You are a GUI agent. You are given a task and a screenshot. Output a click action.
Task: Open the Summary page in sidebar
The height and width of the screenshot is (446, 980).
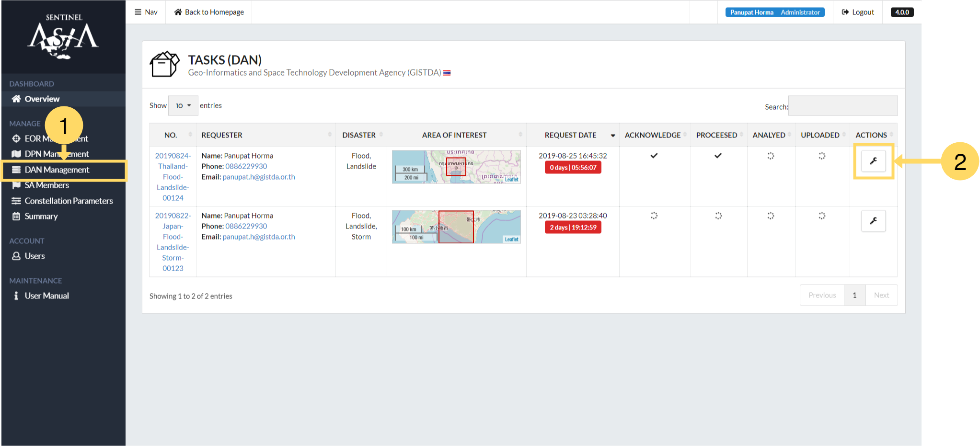point(41,216)
